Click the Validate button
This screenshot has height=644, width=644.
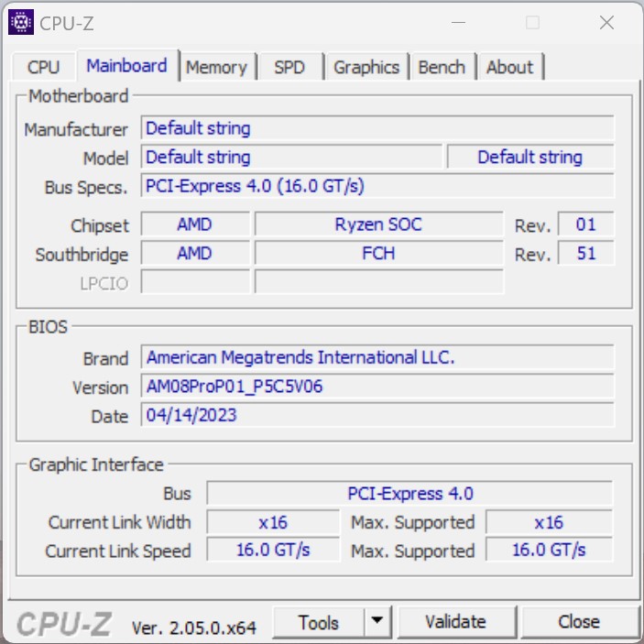[455, 622]
